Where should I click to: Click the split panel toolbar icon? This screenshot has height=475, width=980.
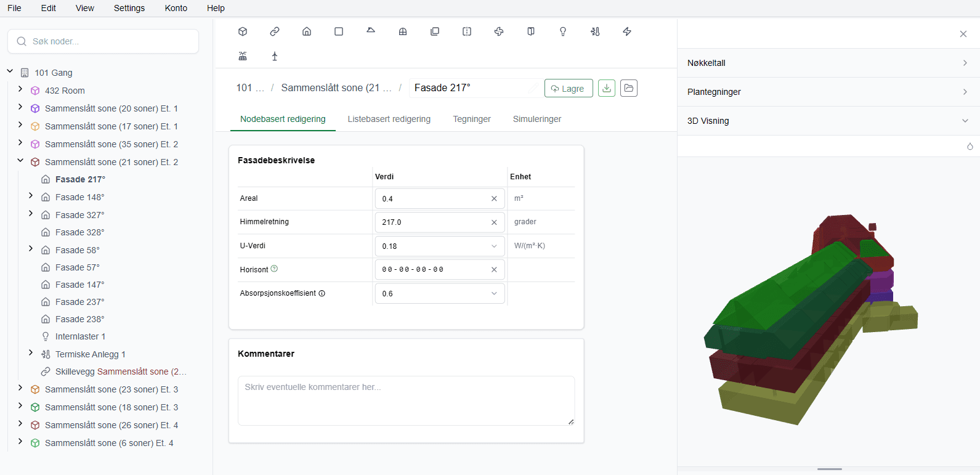tap(467, 31)
